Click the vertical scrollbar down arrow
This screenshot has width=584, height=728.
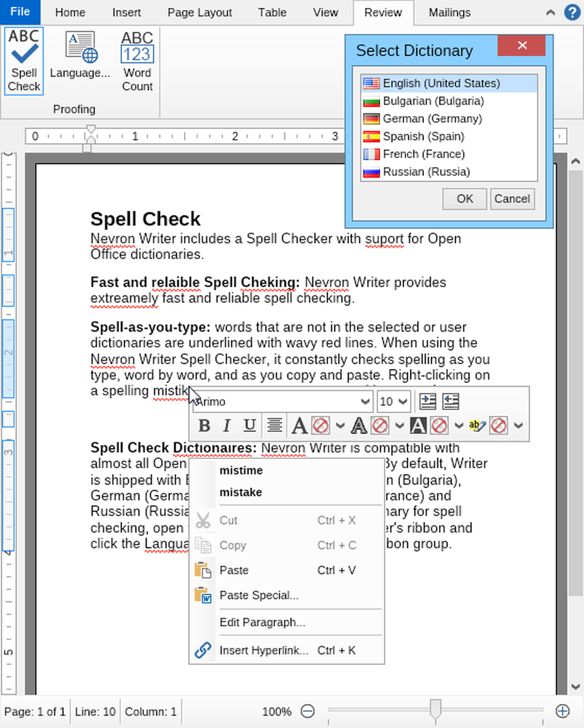point(575,687)
